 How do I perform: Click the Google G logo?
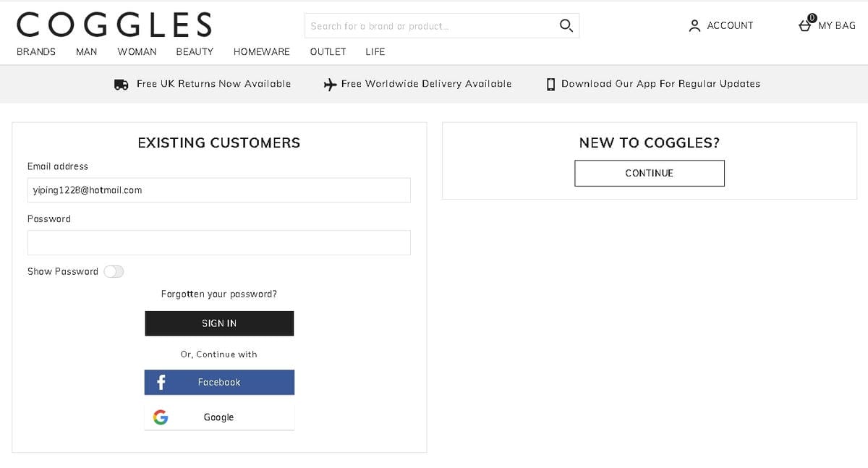(x=161, y=417)
